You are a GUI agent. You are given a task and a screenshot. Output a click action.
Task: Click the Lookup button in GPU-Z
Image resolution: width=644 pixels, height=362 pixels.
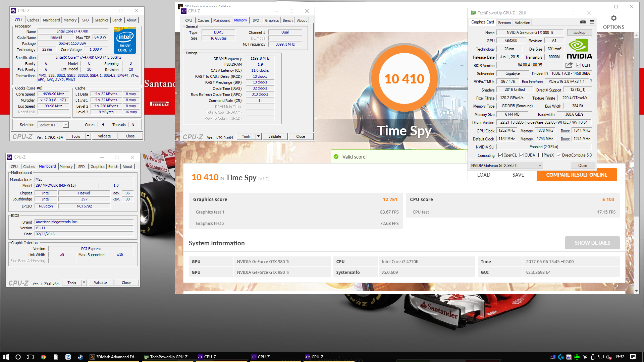pos(579,33)
